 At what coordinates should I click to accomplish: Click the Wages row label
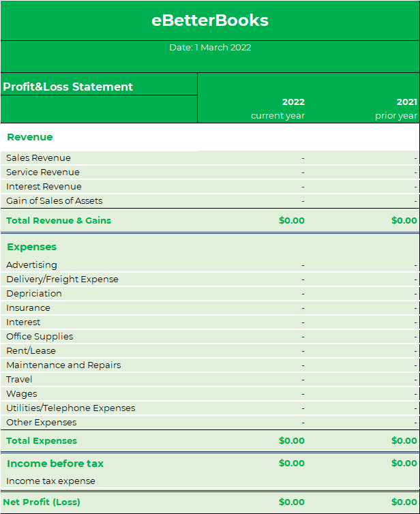[22, 394]
